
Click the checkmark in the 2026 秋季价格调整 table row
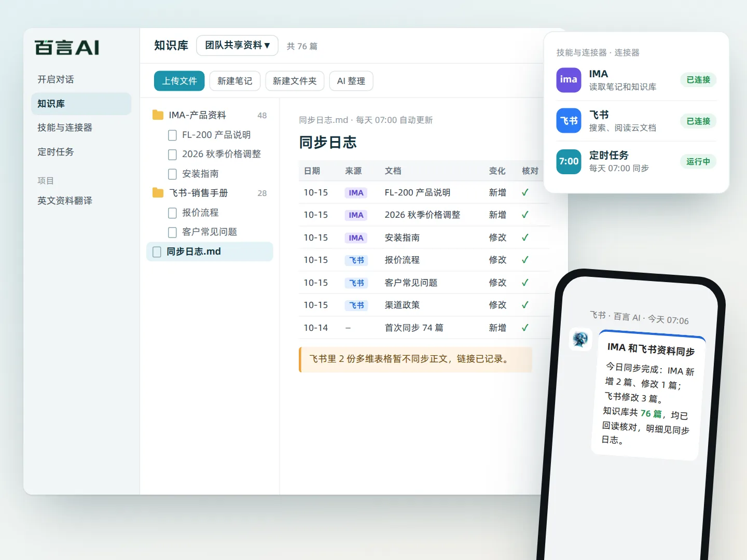[525, 215]
